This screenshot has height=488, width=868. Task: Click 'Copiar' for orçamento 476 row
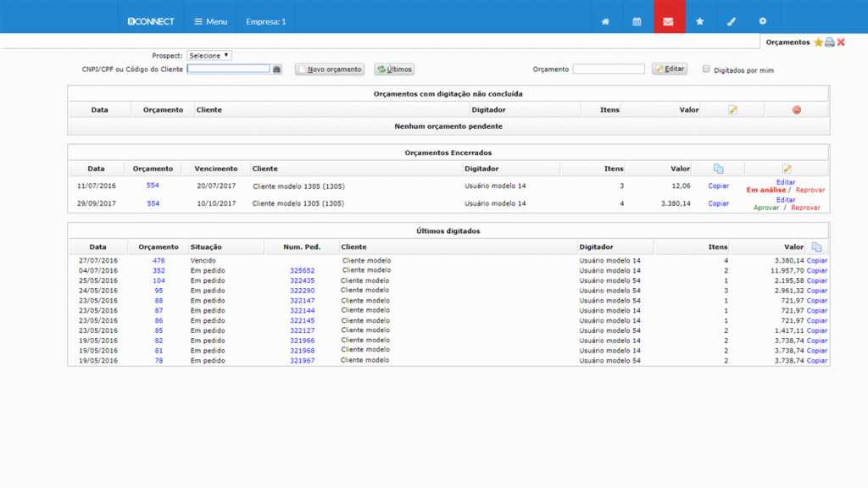coord(817,260)
